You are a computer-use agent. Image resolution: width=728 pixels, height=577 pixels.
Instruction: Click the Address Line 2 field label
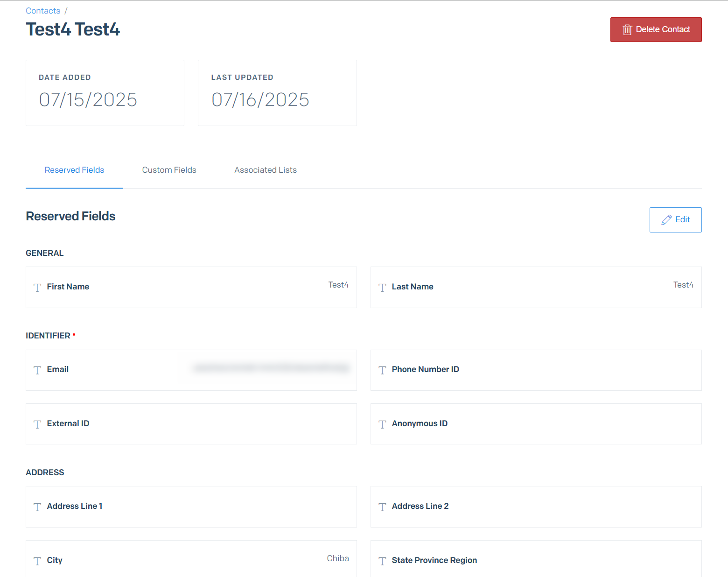click(420, 506)
